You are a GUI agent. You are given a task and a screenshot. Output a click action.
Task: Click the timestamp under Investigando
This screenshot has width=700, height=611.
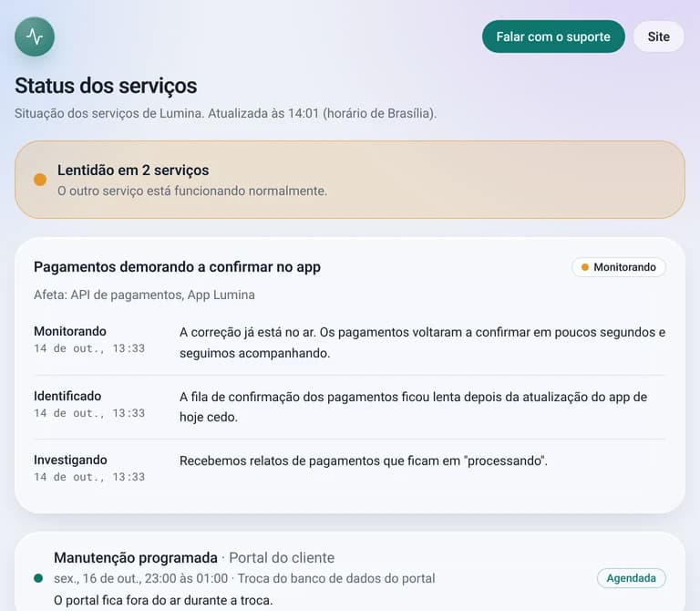[89, 477]
